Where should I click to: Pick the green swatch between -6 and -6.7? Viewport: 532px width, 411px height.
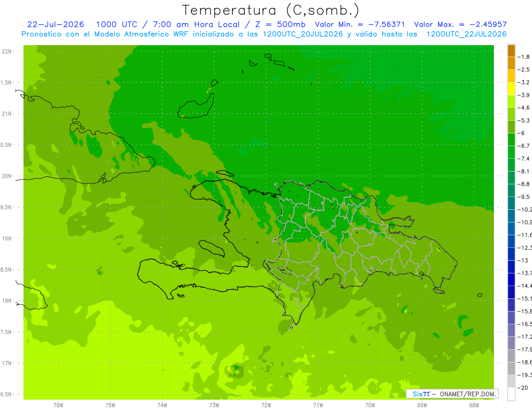511,140
